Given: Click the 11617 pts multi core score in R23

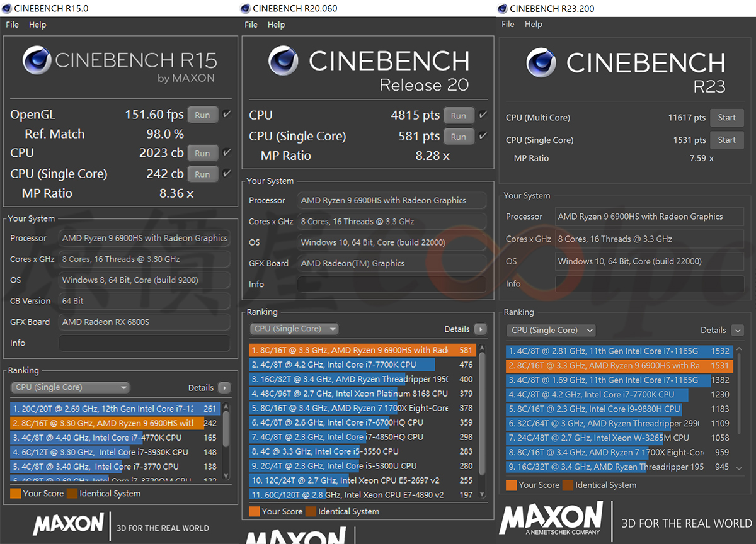Looking at the screenshot, I should pyautogui.click(x=687, y=118).
